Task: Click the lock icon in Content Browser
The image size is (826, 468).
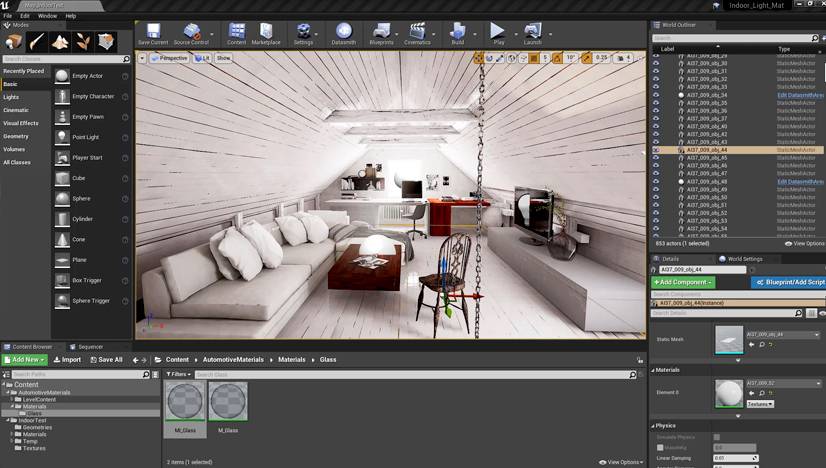Action: click(x=640, y=360)
